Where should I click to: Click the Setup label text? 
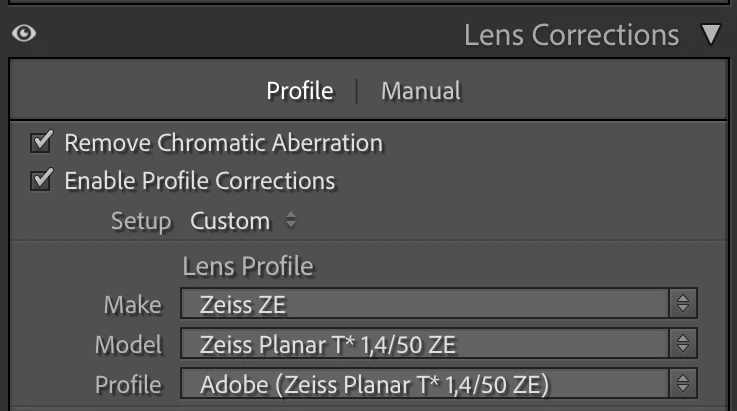[x=141, y=221]
